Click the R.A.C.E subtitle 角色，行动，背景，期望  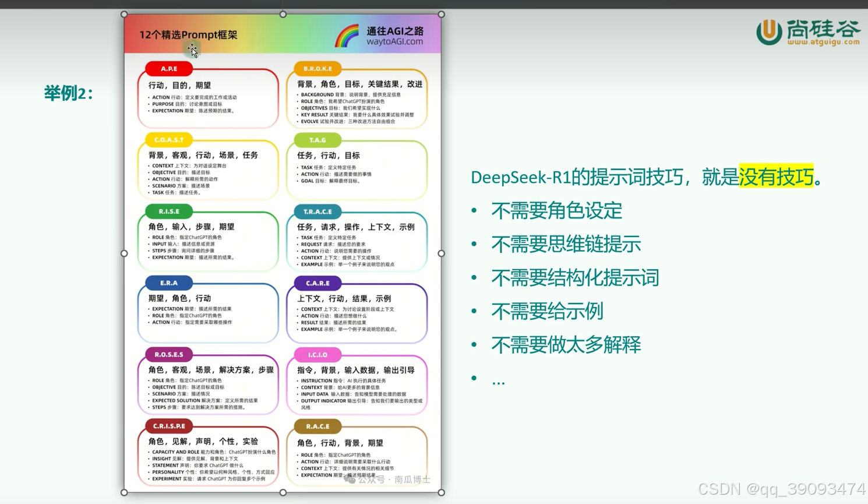pos(340,443)
